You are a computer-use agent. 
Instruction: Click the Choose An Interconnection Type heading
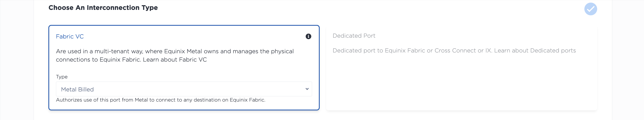(103, 8)
